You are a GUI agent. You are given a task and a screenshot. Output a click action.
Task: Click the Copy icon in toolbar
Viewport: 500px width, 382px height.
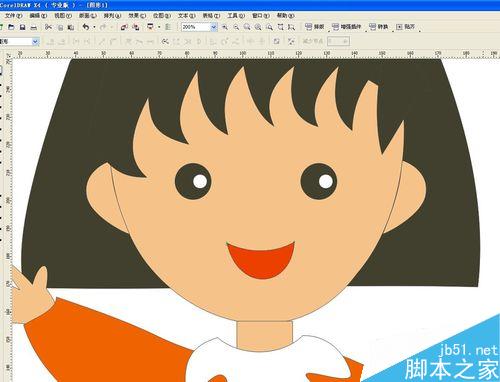[60, 27]
